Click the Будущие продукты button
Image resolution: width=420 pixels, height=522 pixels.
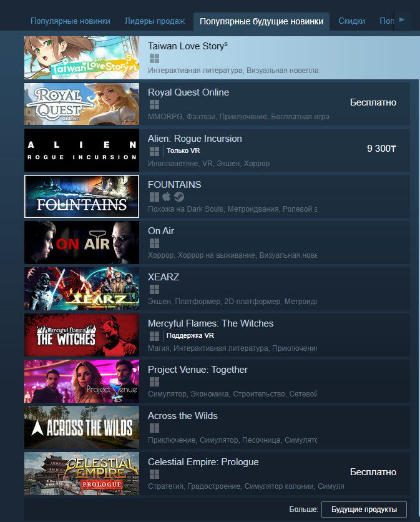point(364,510)
